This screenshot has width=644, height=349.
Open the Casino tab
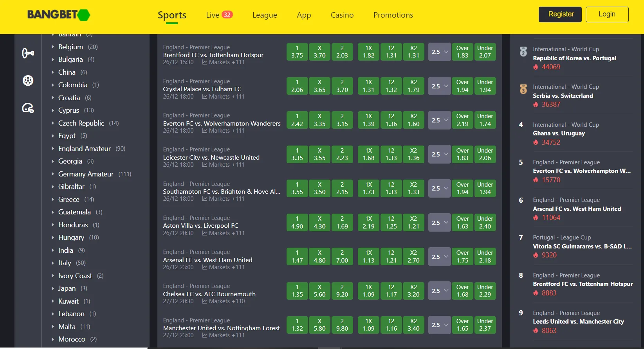(x=342, y=15)
